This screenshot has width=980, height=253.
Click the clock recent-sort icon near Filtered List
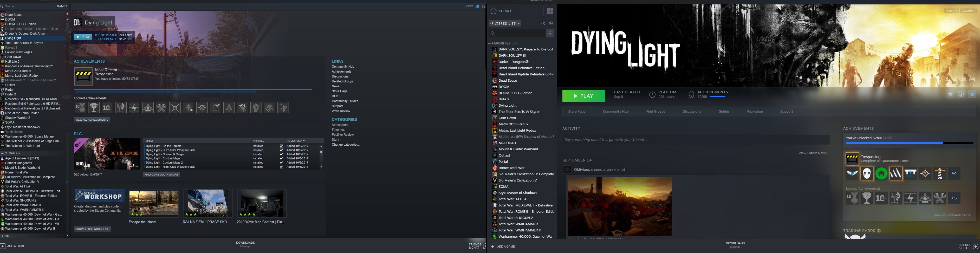(x=543, y=24)
